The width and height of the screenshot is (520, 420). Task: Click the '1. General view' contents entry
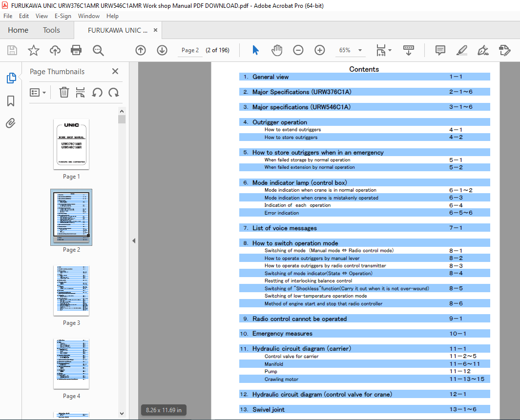(364, 77)
